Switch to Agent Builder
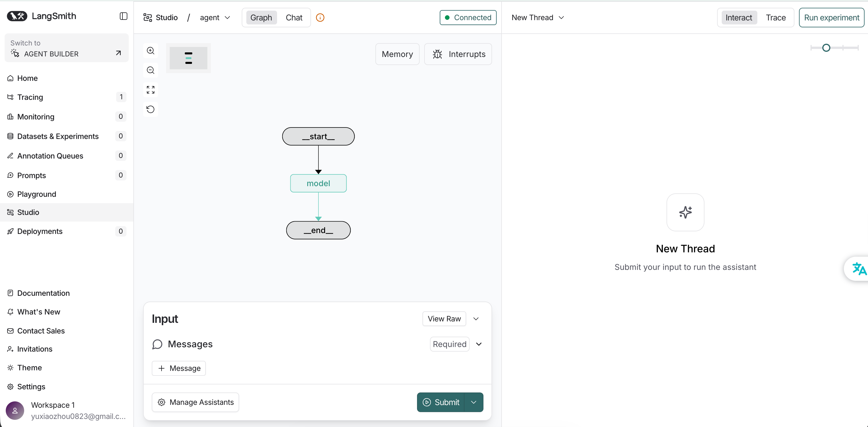 point(66,48)
